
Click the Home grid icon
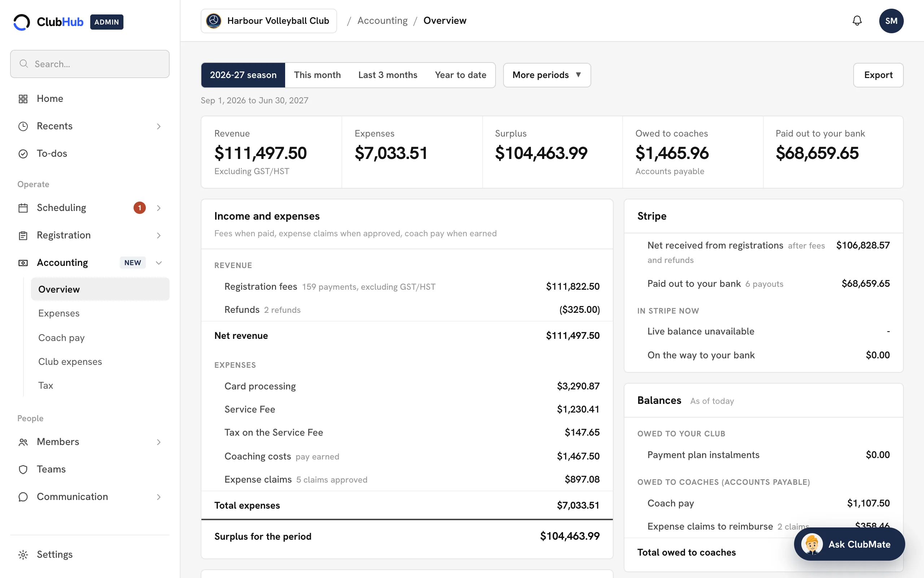[x=23, y=99]
